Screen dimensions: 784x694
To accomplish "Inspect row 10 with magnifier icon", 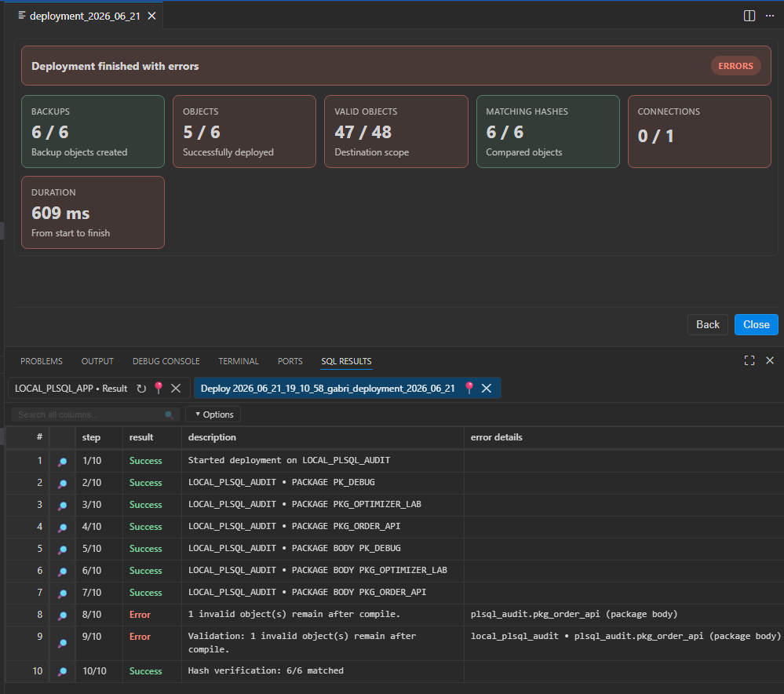I will (63, 672).
